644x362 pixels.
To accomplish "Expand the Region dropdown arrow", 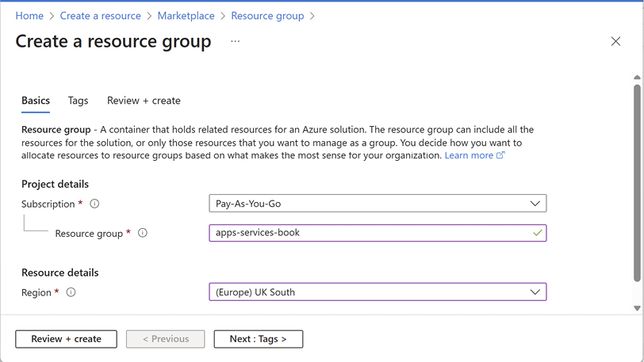I will [x=535, y=292].
